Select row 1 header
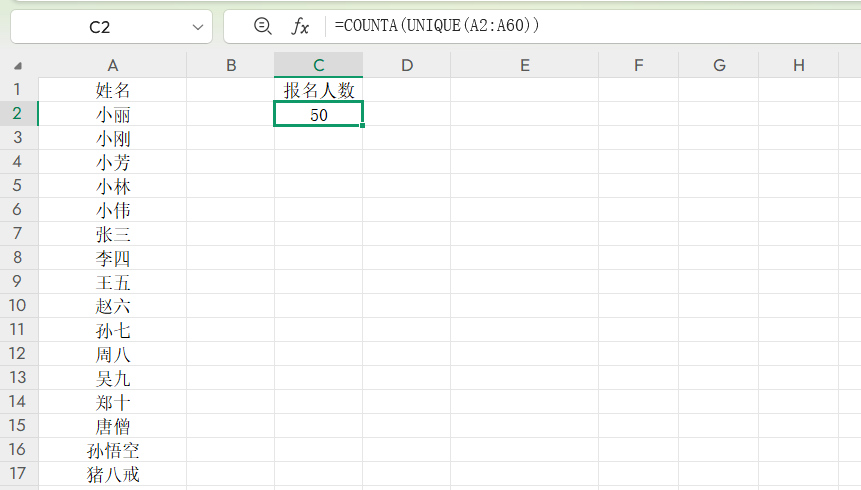Viewport: 861px width, 490px height. click(18, 90)
